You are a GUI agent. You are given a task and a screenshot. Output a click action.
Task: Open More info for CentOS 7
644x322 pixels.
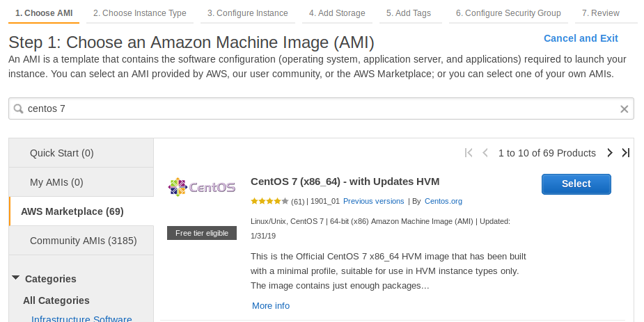pyautogui.click(x=271, y=306)
